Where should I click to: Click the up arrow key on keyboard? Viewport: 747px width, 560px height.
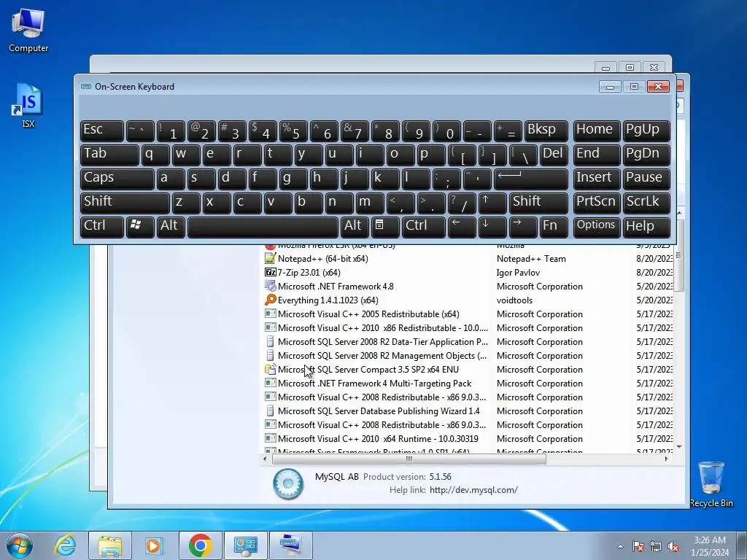(492, 203)
